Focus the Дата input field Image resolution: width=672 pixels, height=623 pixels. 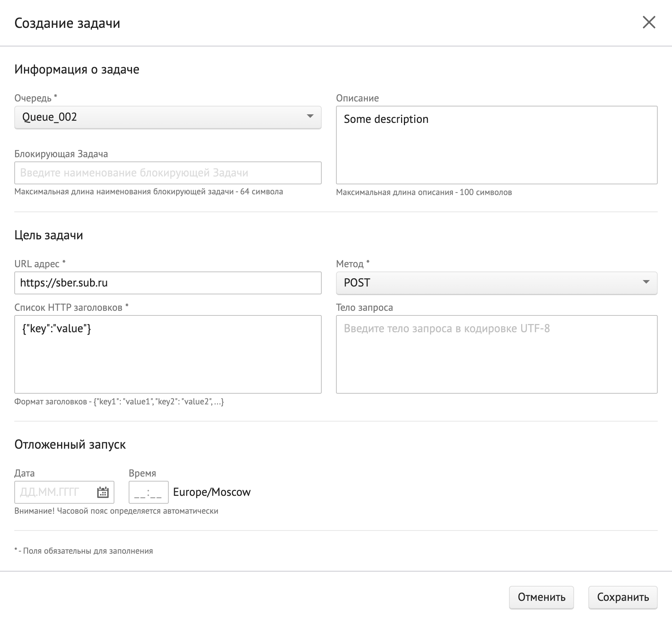(55, 492)
